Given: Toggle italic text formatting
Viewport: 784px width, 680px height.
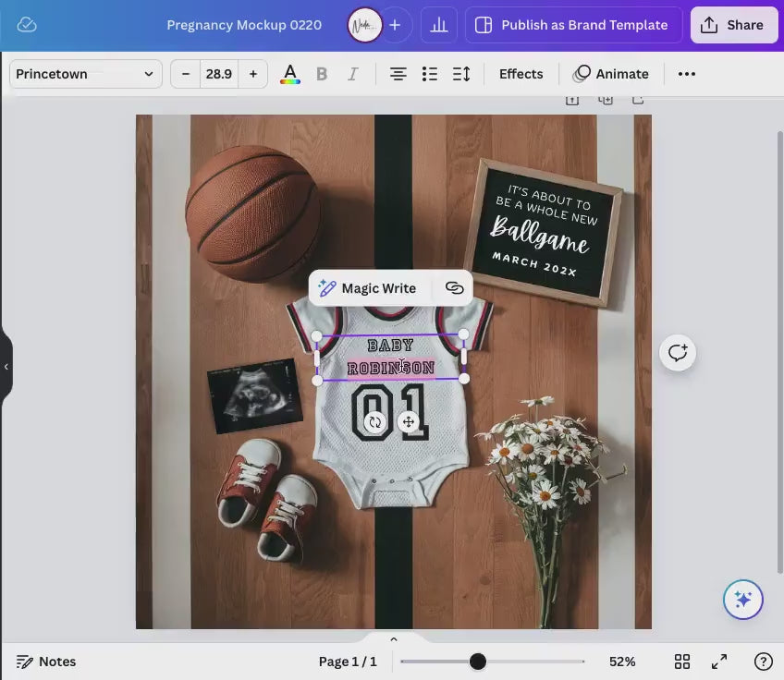Looking at the screenshot, I should click(x=352, y=74).
